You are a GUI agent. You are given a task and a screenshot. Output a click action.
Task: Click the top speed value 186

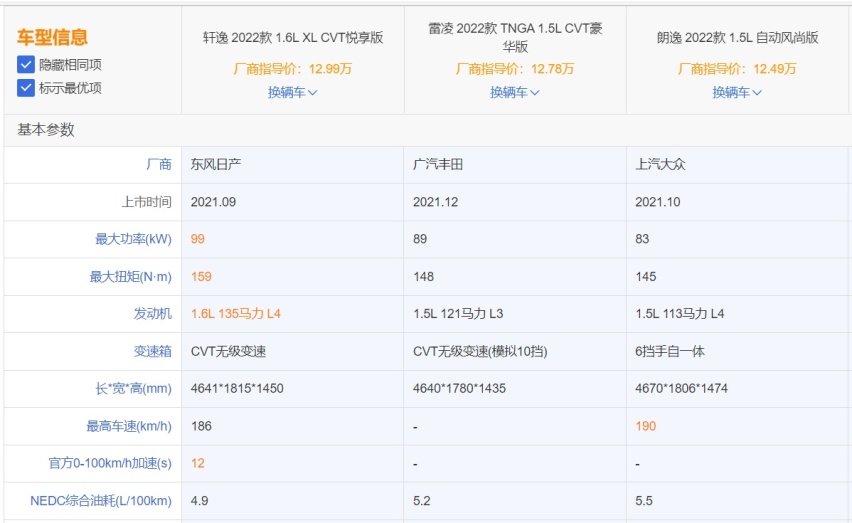(201, 426)
